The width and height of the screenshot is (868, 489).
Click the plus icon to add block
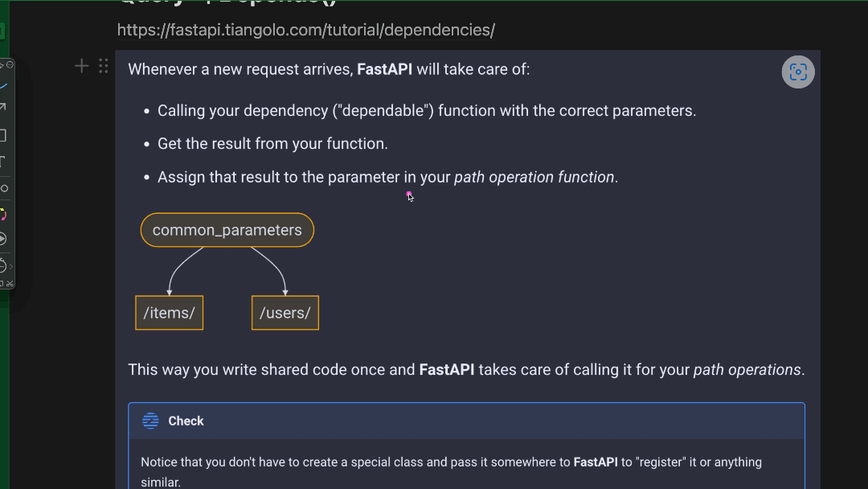click(x=81, y=66)
